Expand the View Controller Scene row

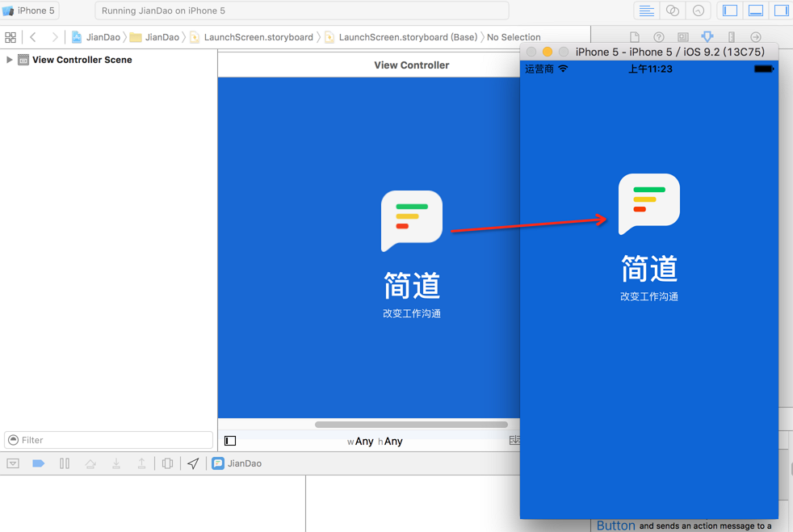9,60
